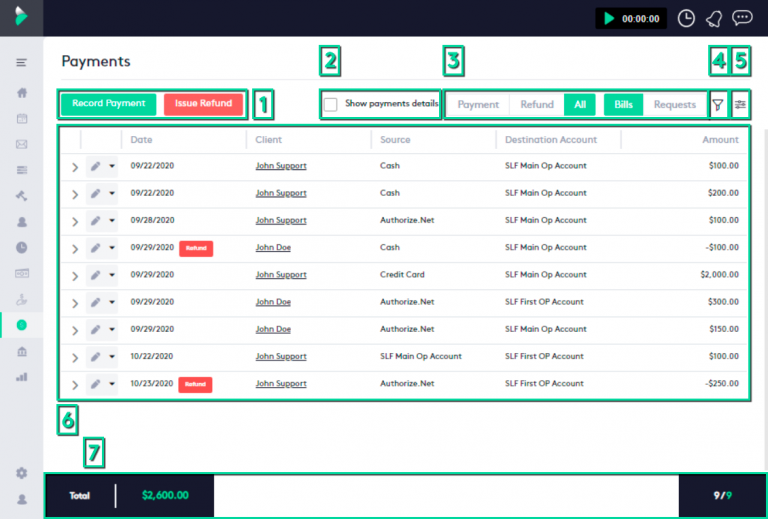Click SLF Main Op Account source cell
This screenshot has height=519, width=768.
click(421, 356)
